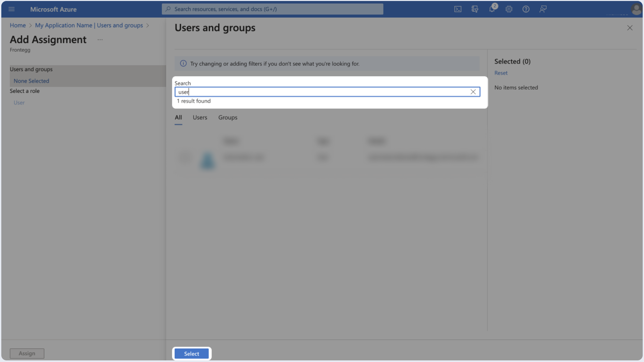The width and height of the screenshot is (644, 362).
Task: Open Cloud Shell from top bar
Action: coord(458,9)
